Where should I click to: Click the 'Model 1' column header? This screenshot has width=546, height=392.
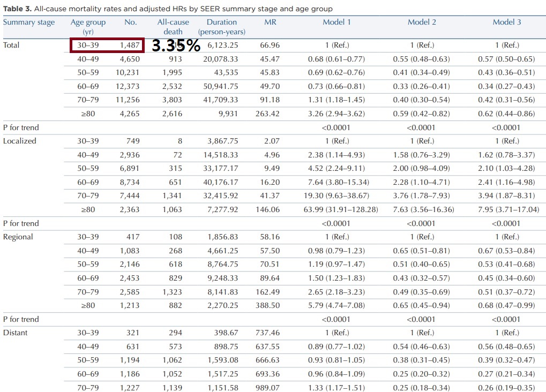(x=336, y=22)
